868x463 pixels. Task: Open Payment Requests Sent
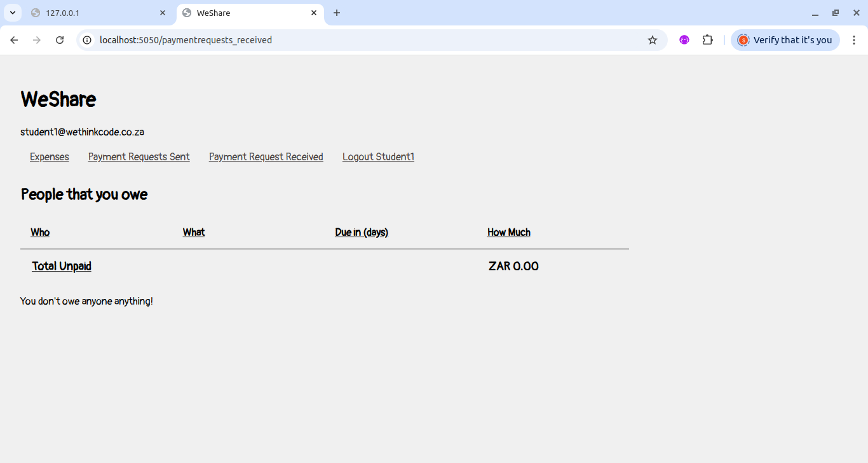pyautogui.click(x=139, y=156)
